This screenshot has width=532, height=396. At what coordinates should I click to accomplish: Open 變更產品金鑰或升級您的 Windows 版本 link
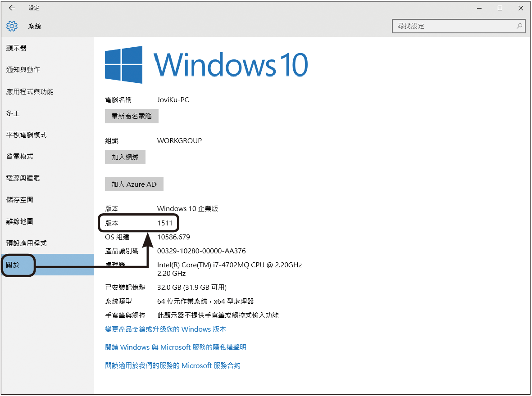(x=166, y=329)
